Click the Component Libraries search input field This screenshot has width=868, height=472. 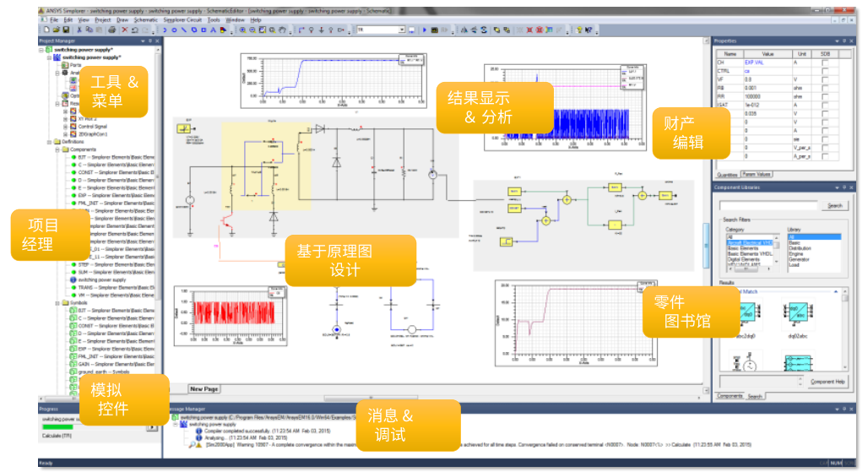coord(768,206)
